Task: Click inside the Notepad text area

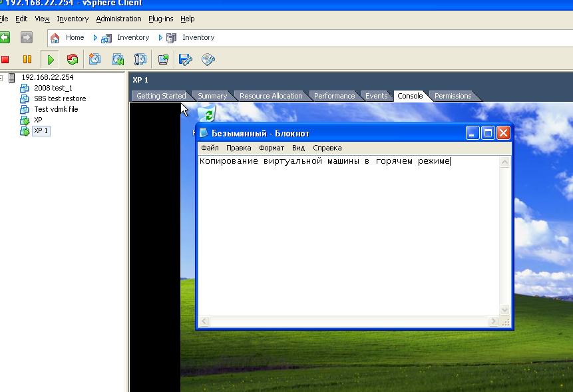Action: (x=349, y=236)
